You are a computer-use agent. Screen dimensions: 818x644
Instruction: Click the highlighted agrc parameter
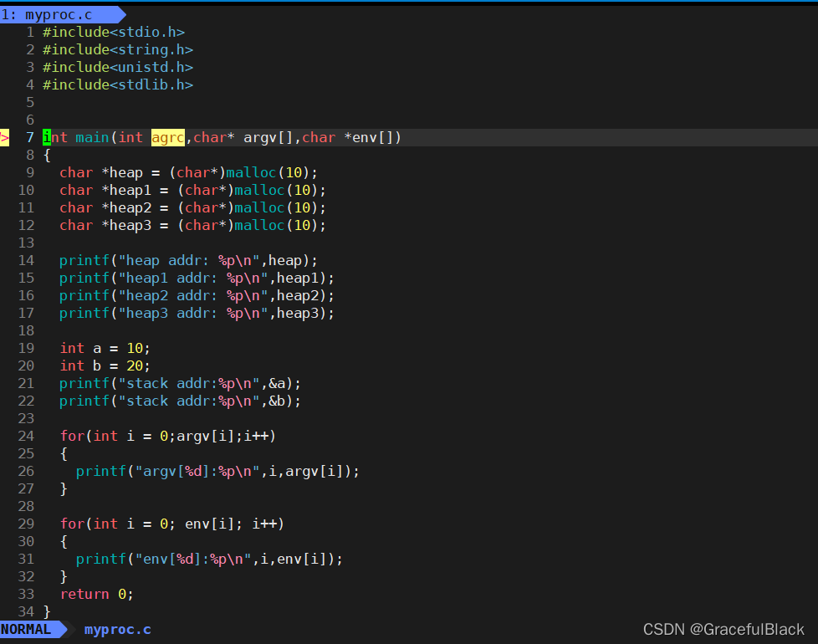[x=168, y=138]
